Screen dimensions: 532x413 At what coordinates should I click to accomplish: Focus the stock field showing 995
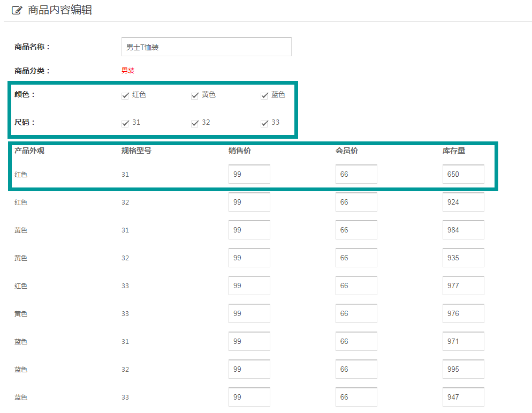463,369
